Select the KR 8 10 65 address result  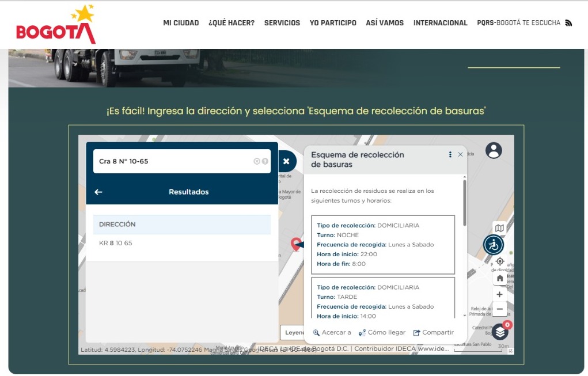click(116, 243)
